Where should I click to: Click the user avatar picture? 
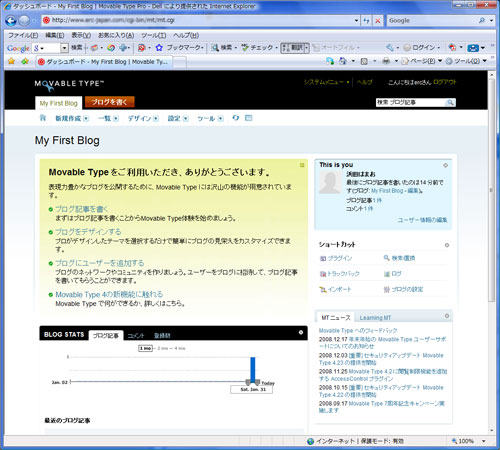(x=330, y=183)
